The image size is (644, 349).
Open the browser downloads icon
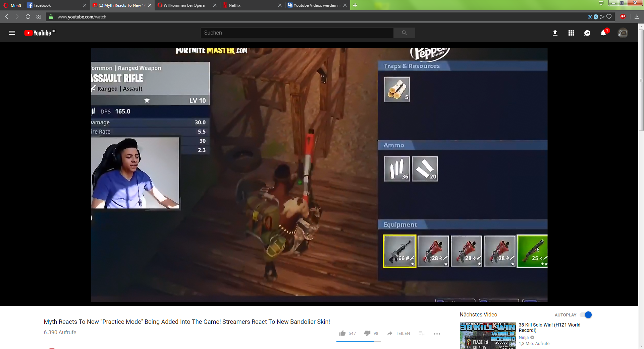(x=637, y=17)
